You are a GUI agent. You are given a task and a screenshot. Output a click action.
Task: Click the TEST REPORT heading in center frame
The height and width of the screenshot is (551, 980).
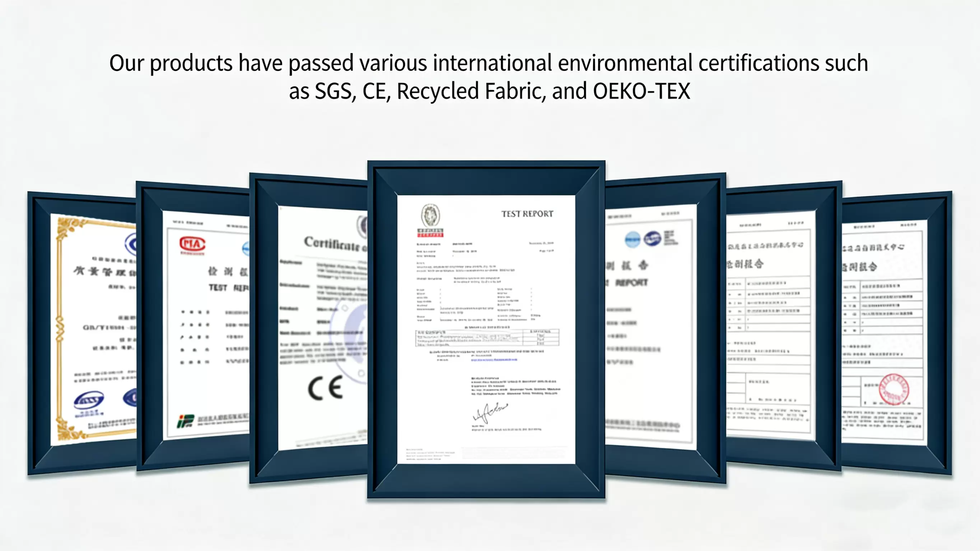(527, 214)
